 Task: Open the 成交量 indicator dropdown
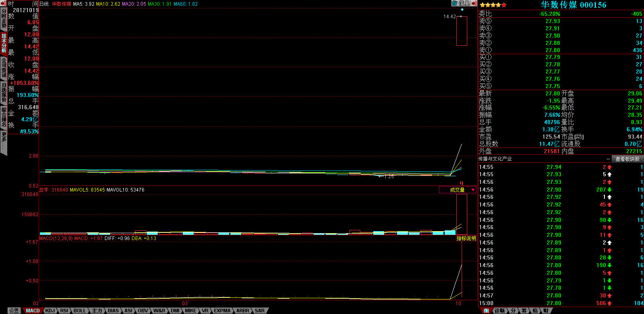pos(458,190)
